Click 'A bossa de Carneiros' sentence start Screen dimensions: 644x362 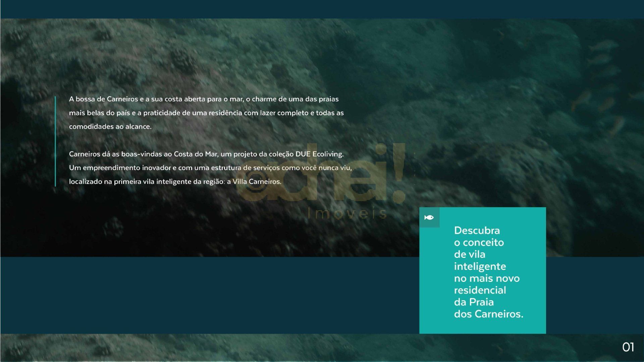[x=103, y=99]
